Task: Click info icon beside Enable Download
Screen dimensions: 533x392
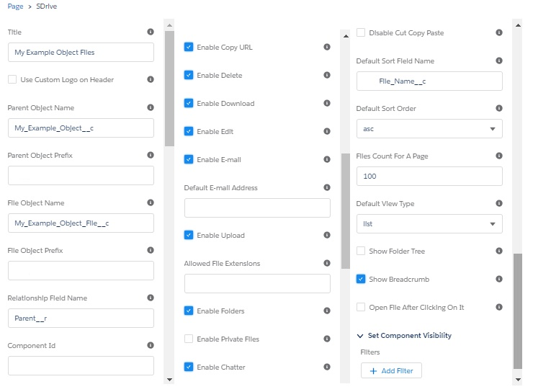Action: tap(327, 103)
